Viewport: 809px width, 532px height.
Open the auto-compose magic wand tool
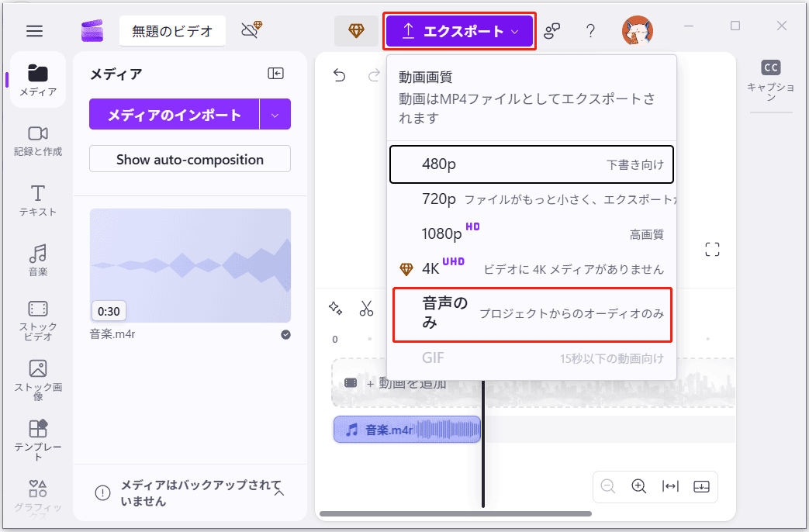pyautogui.click(x=335, y=309)
